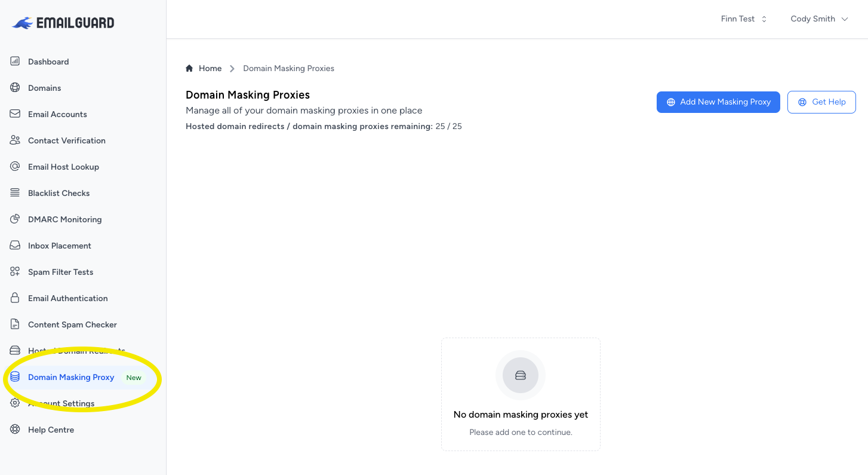
Task: Select the Domains globe icon
Action: point(15,88)
